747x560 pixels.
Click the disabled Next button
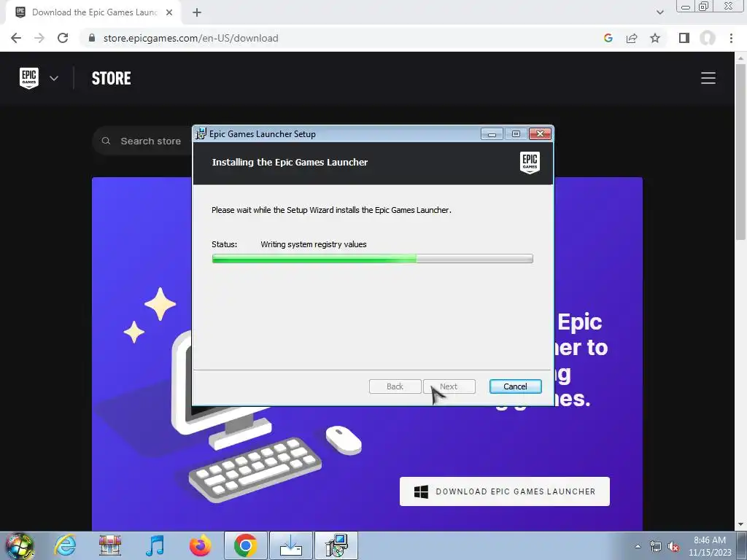[x=449, y=386]
